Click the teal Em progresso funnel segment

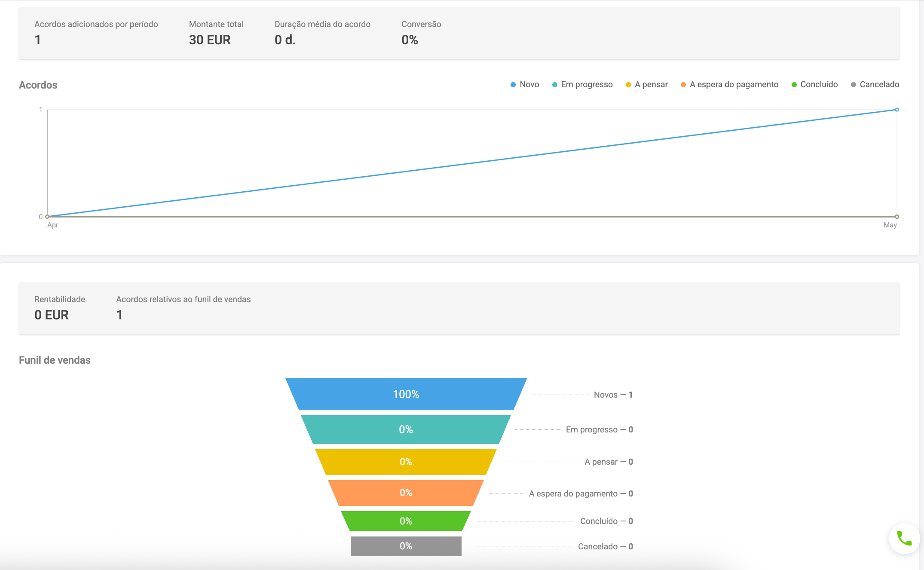[406, 429]
